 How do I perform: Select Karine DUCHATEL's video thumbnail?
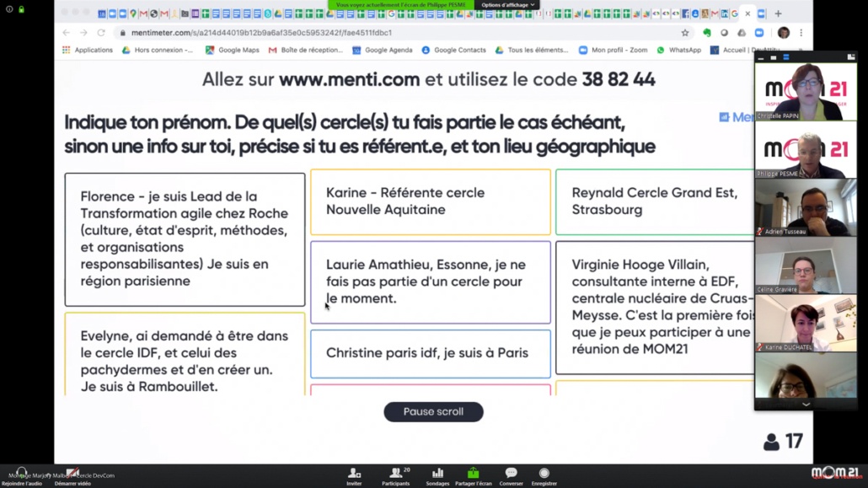(x=806, y=323)
